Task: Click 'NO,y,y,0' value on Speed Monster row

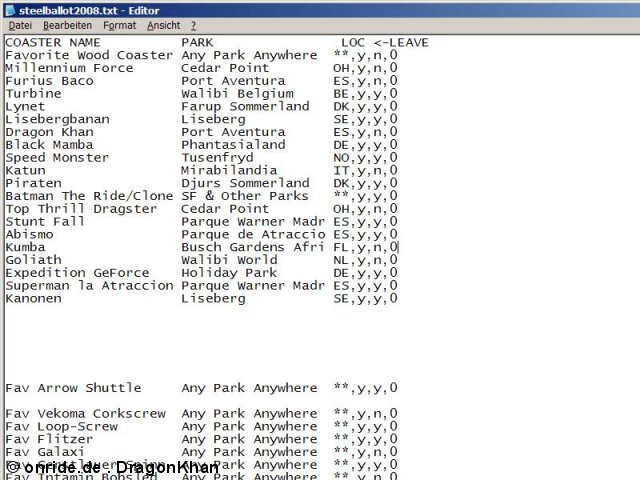Action: [x=365, y=158]
